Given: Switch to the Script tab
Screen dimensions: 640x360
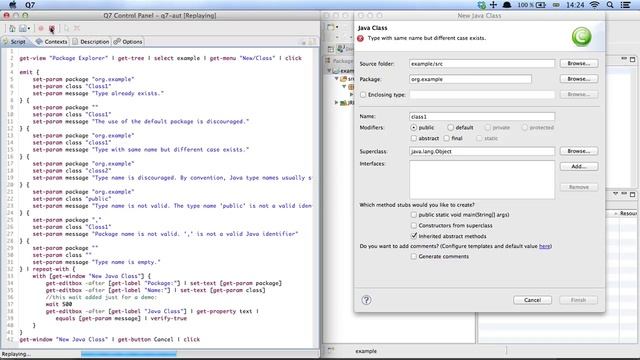Looking at the screenshot, I should point(14,42).
